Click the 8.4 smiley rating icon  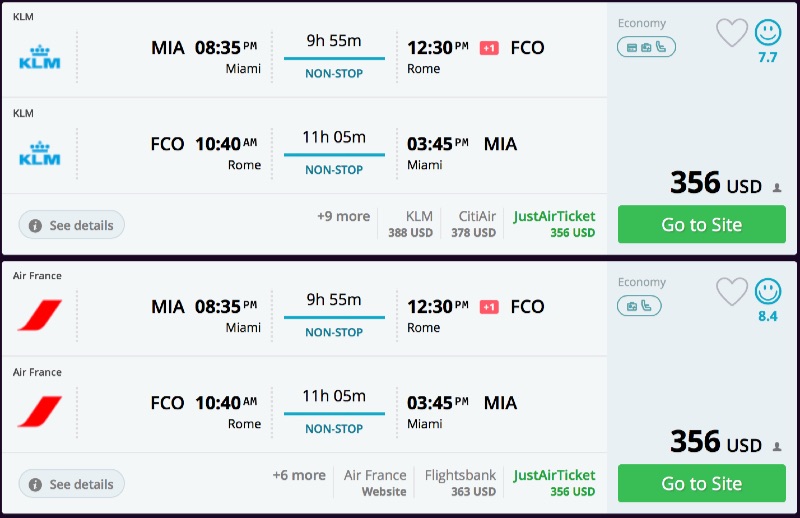coord(768,291)
